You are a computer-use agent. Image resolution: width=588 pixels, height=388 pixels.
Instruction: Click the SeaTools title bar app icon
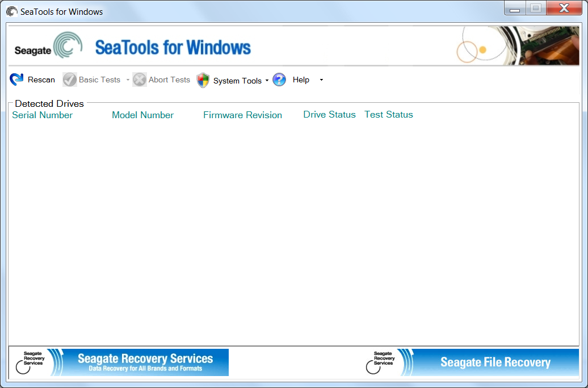pyautogui.click(x=12, y=11)
